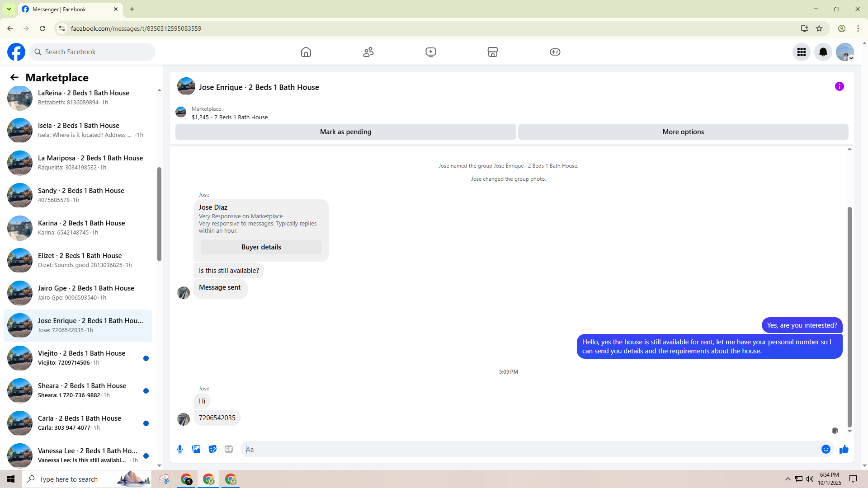Open the Karina conversation
The height and width of the screenshot is (488, 868).
coord(78,228)
